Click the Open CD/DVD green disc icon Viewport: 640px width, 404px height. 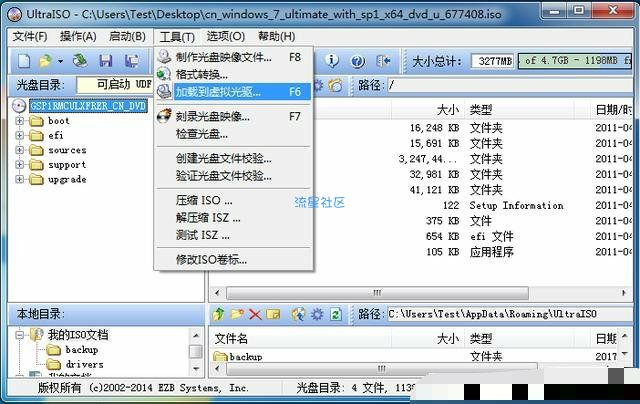(80, 61)
